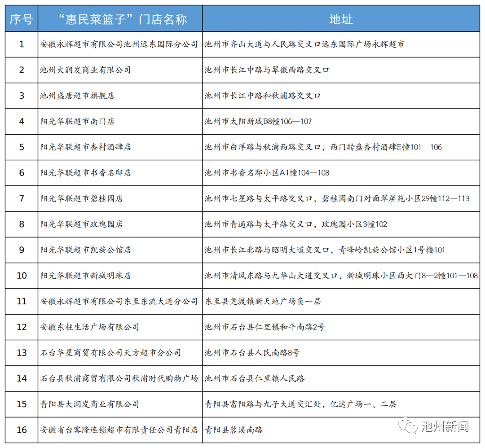The width and height of the screenshot is (485, 448).
Task: Select store name '阳光华联超市碧桂园店'
Action: point(81,198)
